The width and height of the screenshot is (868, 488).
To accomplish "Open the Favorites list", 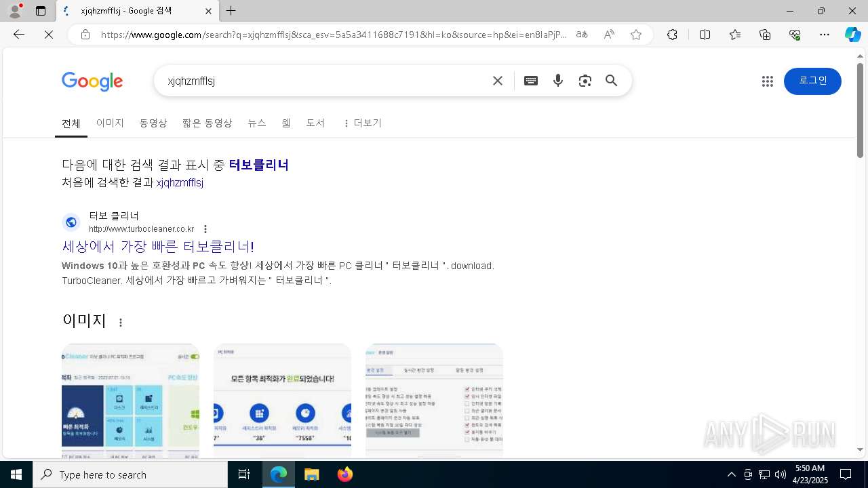I will coord(735,35).
